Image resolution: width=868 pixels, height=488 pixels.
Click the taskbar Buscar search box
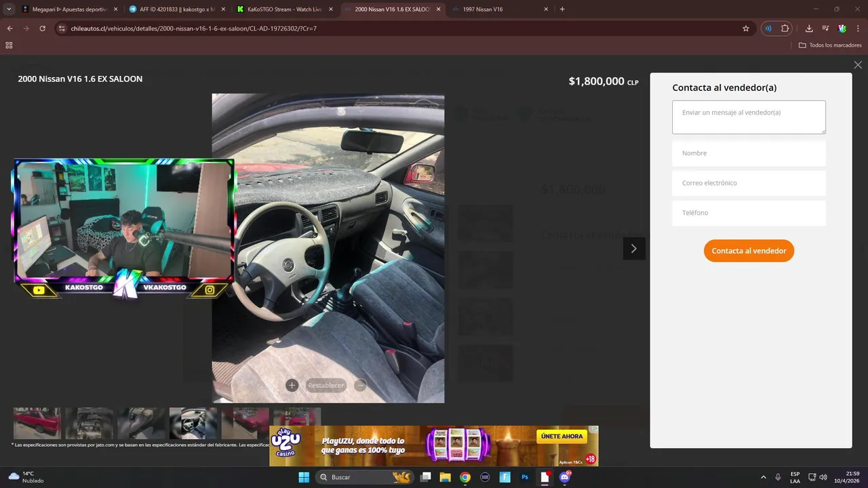366,477
